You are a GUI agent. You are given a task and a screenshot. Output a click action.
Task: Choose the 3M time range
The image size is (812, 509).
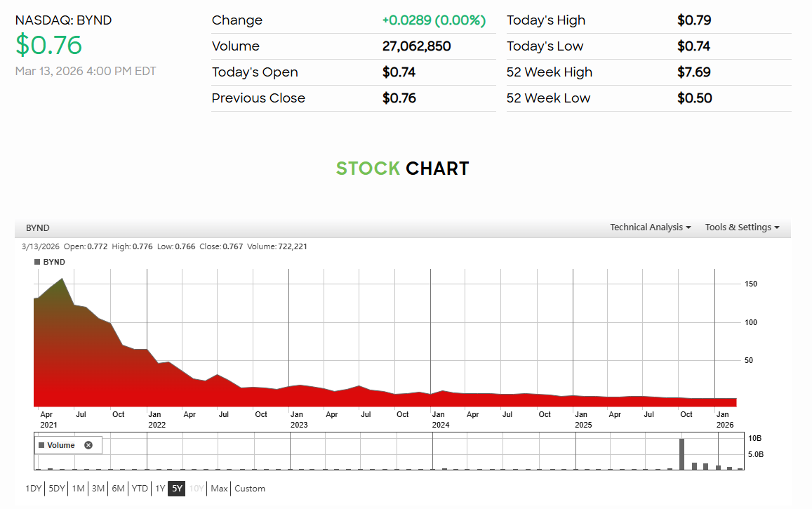coord(98,488)
